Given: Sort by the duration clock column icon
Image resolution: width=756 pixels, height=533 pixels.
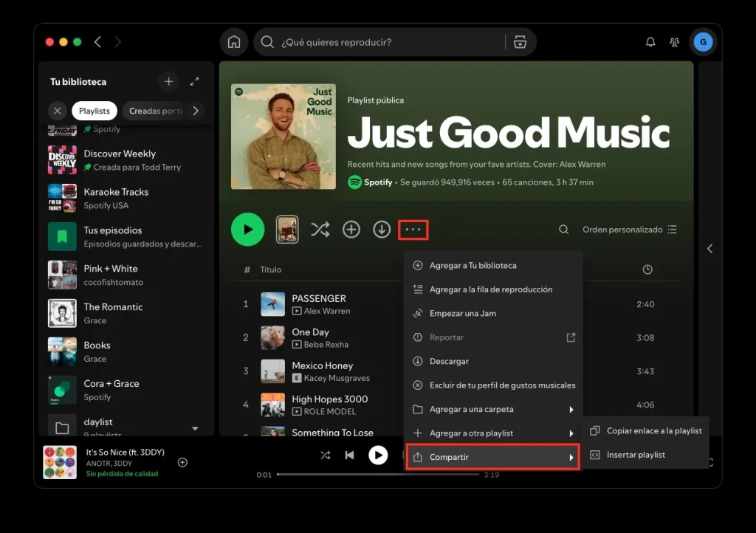Looking at the screenshot, I should coord(647,269).
